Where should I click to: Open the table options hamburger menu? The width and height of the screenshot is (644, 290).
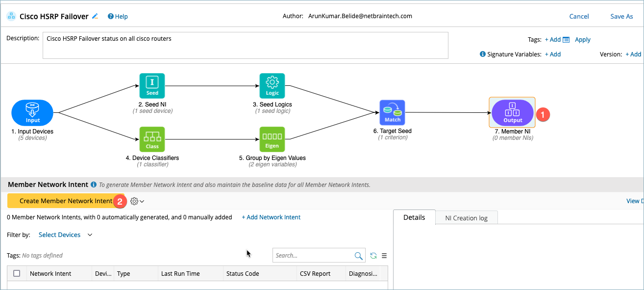384,256
